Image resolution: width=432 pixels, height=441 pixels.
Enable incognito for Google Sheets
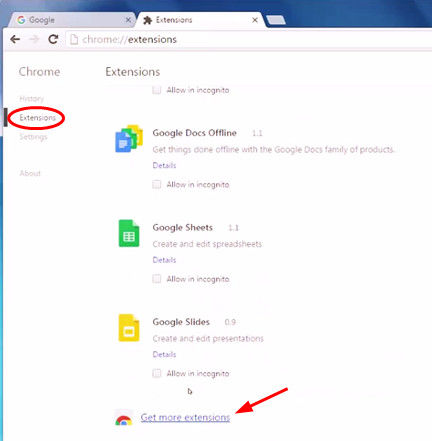point(157,279)
